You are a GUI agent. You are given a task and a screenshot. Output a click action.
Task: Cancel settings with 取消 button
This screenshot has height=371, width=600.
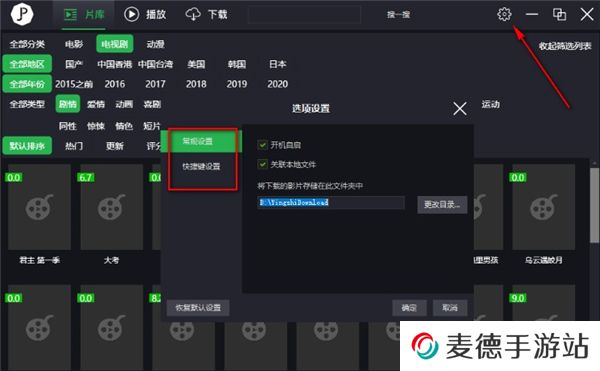tap(450, 308)
